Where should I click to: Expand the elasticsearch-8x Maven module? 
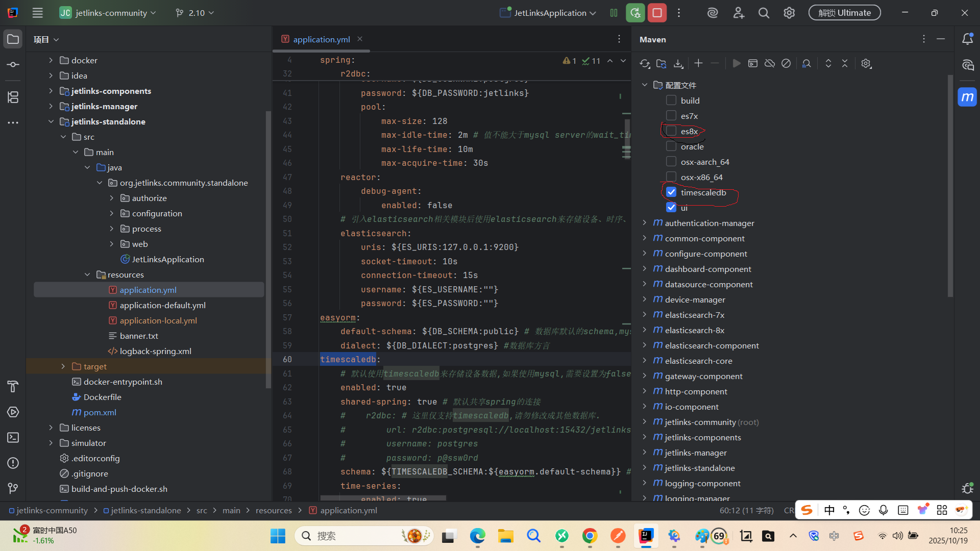pyautogui.click(x=645, y=330)
